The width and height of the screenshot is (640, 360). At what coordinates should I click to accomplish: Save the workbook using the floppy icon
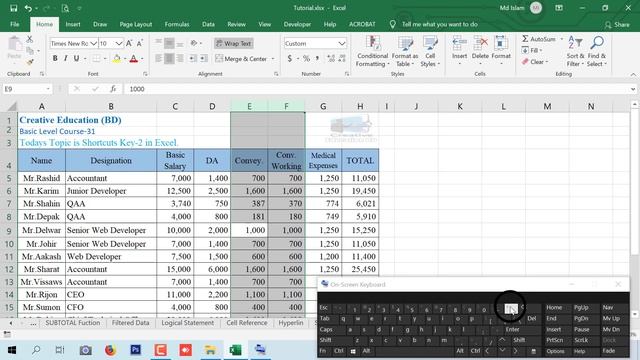(x=13, y=8)
